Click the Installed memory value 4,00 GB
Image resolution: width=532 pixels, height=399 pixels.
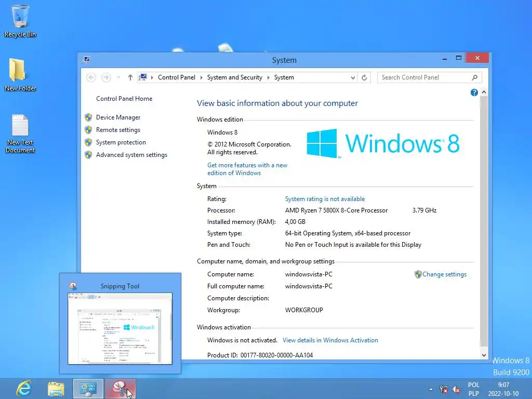[x=295, y=222]
